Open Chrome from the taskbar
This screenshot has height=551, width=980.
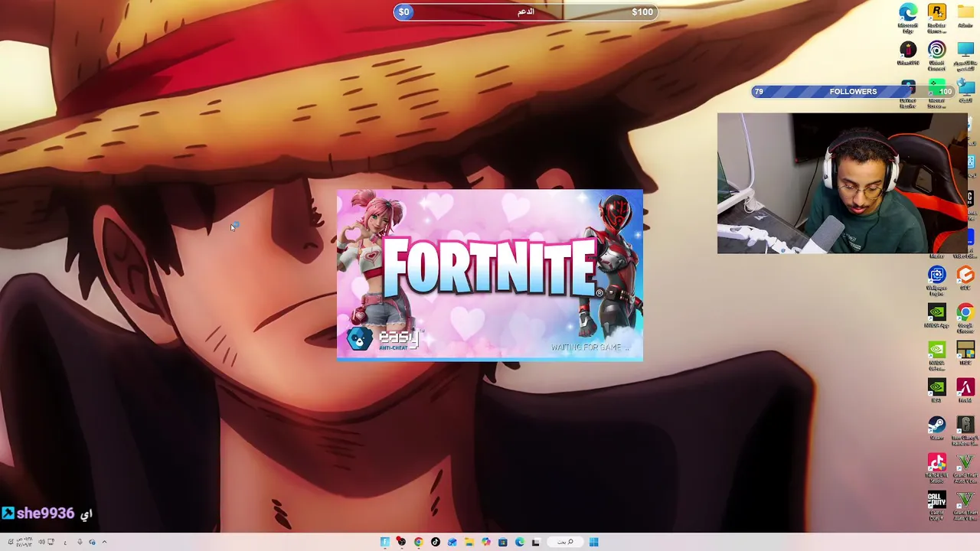click(x=418, y=542)
